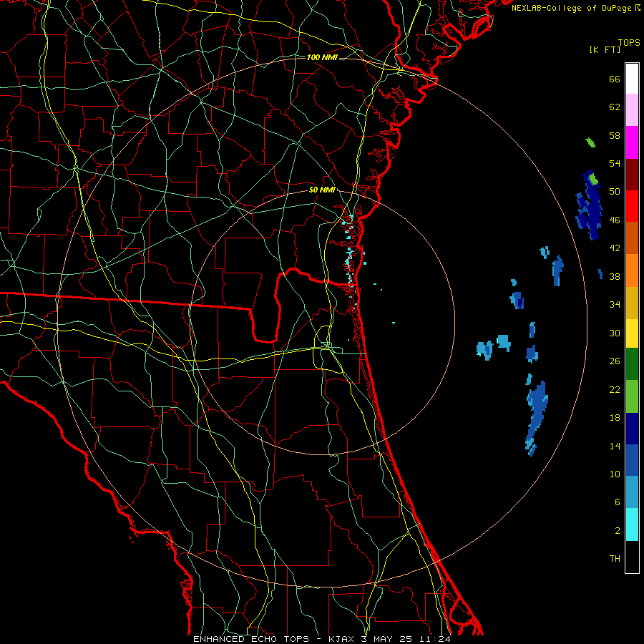This screenshot has height=644, width=644.
Task: Select the dark green legend swatch
Action: pyautogui.click(x=632, y=364)
